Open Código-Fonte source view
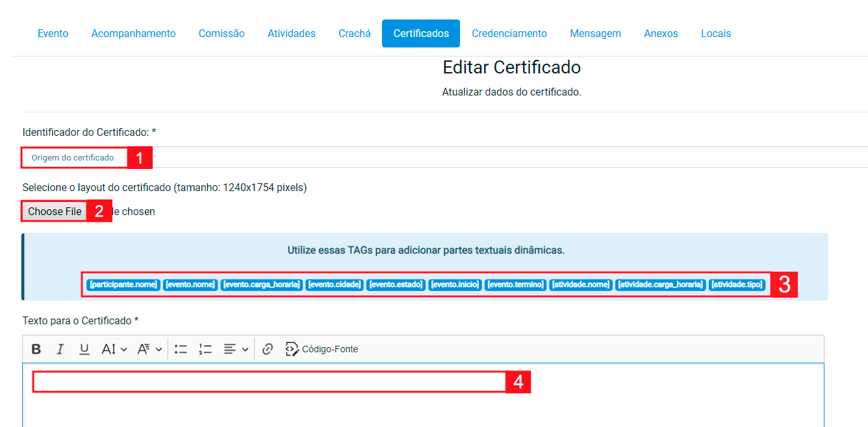The width and height of the screenshot is (868, 427). coord(322,349)
